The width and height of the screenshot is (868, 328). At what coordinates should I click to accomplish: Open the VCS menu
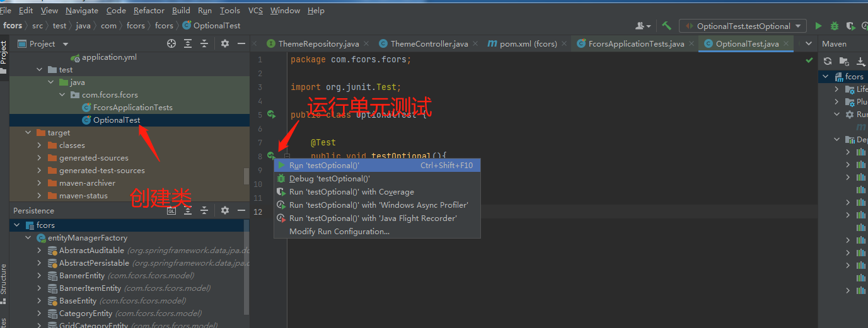click(x=255, y=10)
